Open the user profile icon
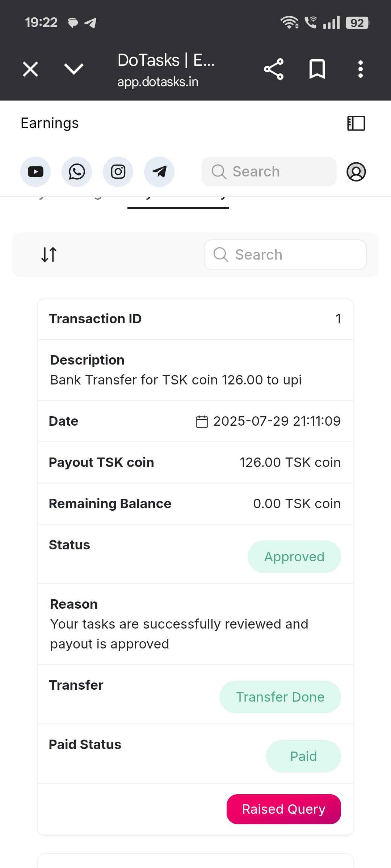391x868 pixels. 356,172
